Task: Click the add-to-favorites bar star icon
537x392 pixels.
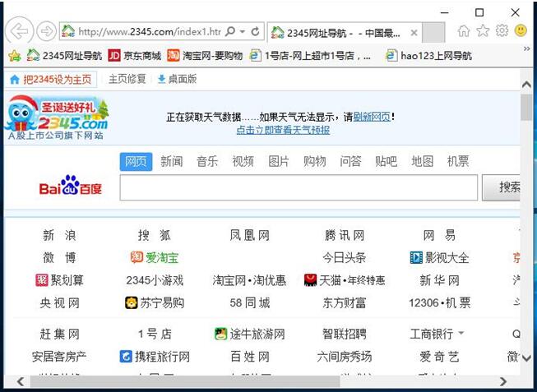Action: (x=14, y=55)
